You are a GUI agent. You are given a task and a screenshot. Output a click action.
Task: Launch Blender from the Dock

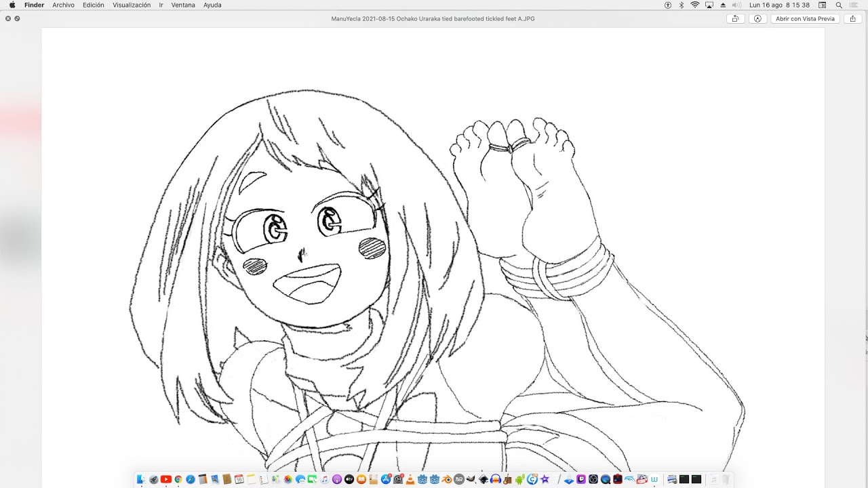click(x=446, y=479)
